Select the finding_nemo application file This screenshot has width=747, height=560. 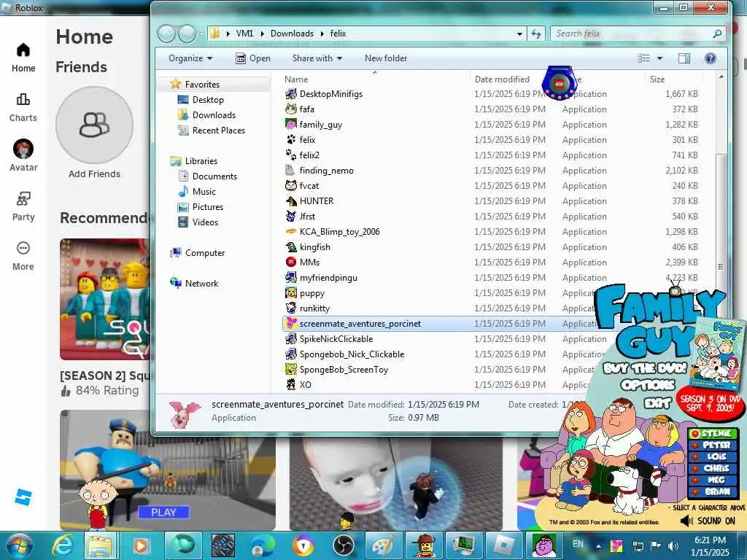(x=326, y=170)
